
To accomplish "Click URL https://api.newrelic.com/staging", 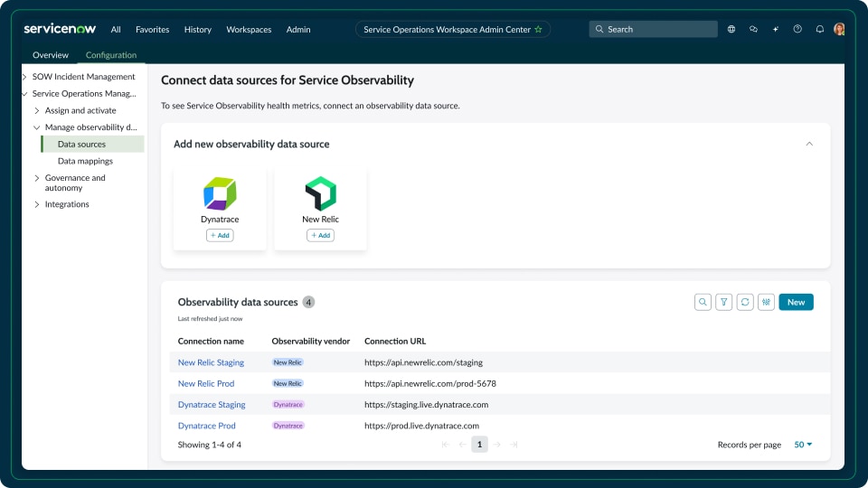I will click(423, 362).
